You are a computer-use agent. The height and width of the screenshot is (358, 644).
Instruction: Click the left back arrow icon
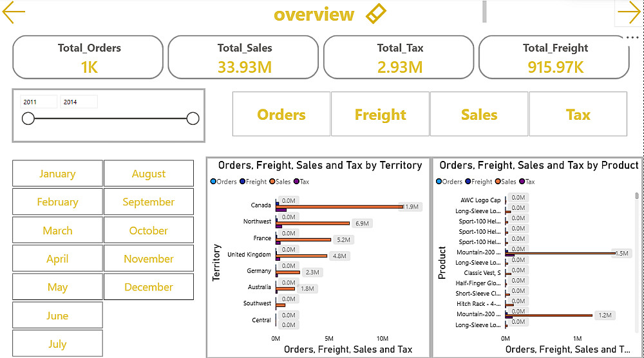[14, 14]
